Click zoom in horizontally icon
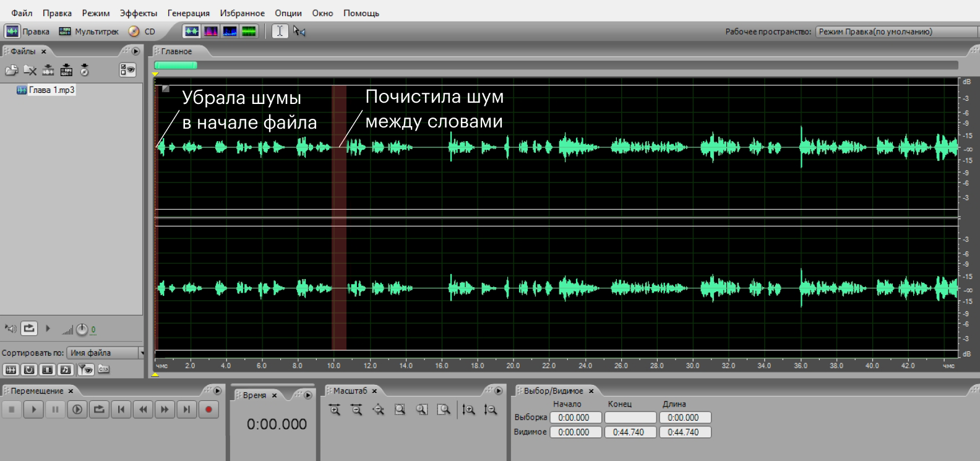The width and height of the screenshot is (980, 461). 335,410
